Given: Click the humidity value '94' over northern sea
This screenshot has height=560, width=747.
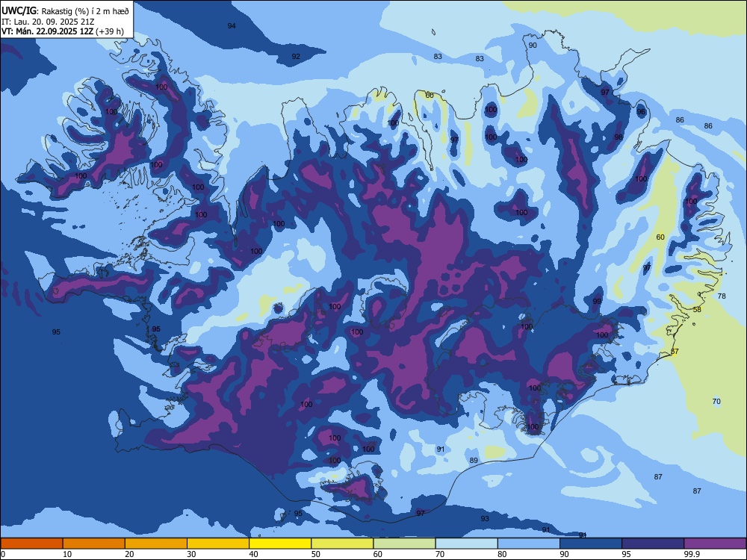Looking at the screenshot, I should tap(232, 25).
